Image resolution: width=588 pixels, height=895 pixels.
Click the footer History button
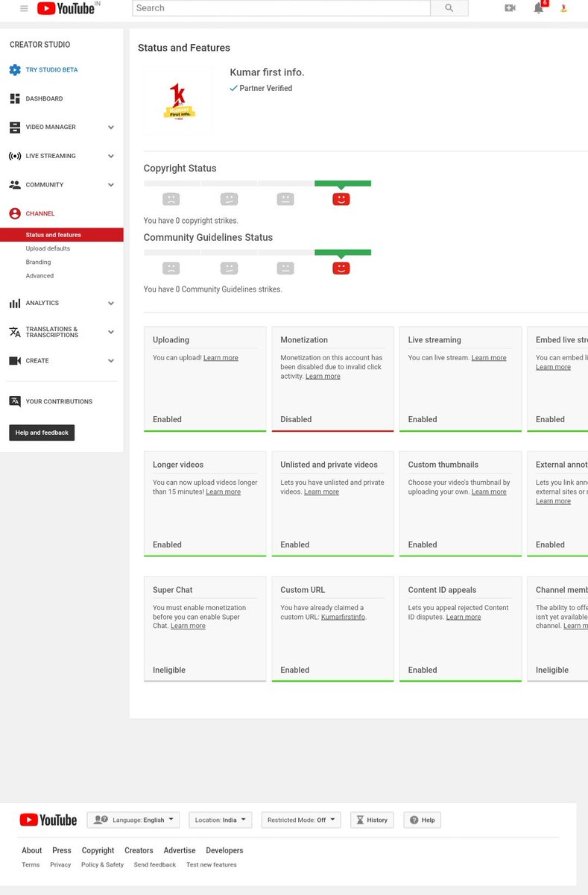[373, 820]
